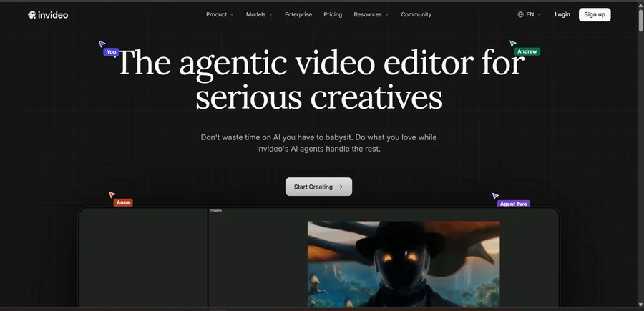
Task: Click the invideo logo
Action: (48, 15)
